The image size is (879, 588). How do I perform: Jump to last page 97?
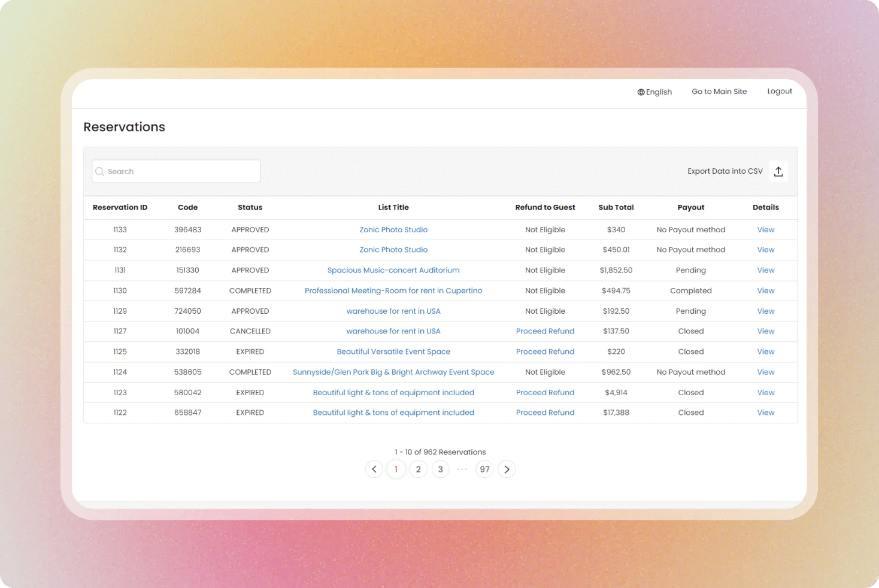coord(485,469)
